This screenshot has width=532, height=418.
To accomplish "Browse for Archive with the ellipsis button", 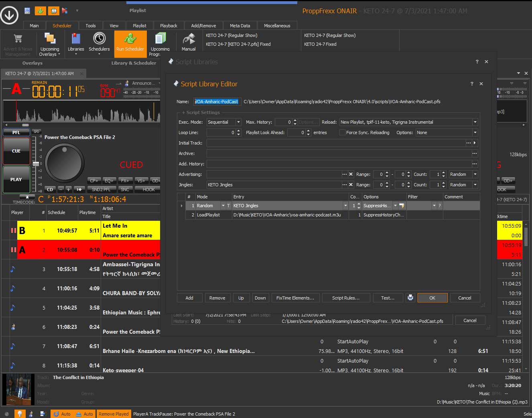I will (475, 153).
